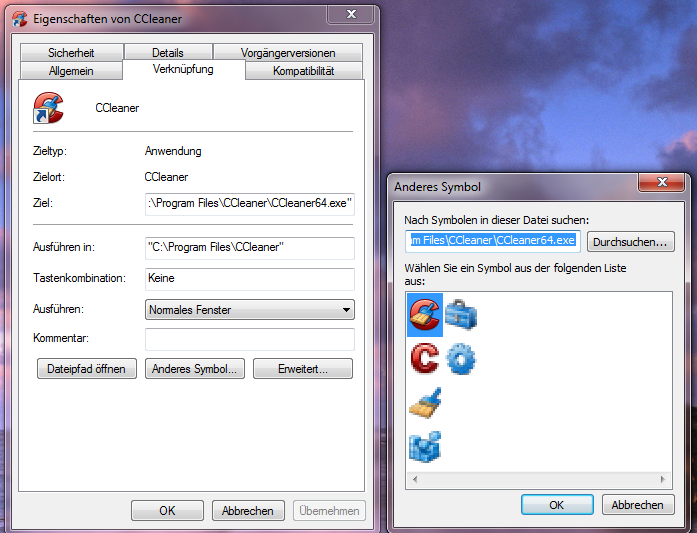This screenshot has width=697, height=533.
Task: Click icon list scrollbar left arrow
Action: coord(415,479)
